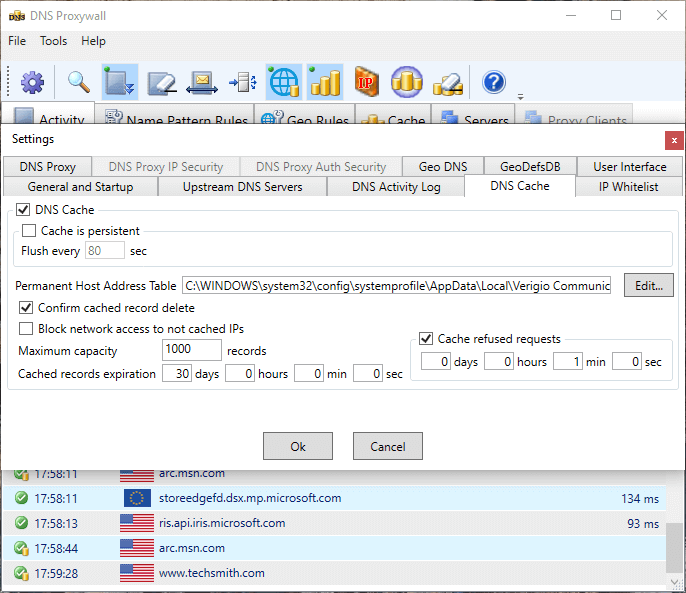Click the coins with eraser toolbar icon
686x593 pixels.
click(x=448, y=84)
